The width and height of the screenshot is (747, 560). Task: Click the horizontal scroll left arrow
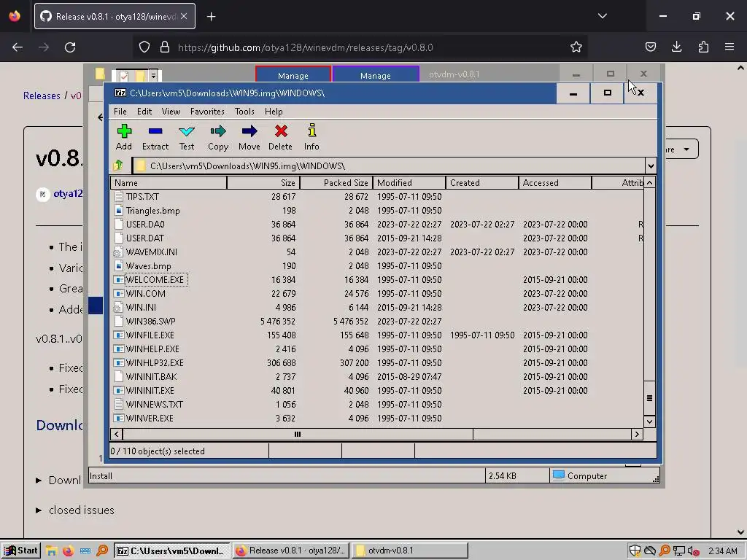[x=116, y=434]
